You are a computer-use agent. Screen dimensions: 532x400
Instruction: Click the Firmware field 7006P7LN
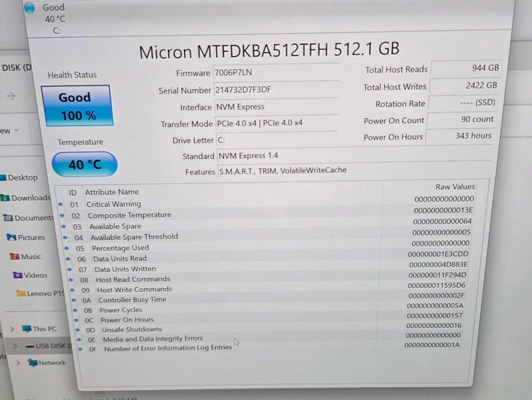(x=276, y=72)
